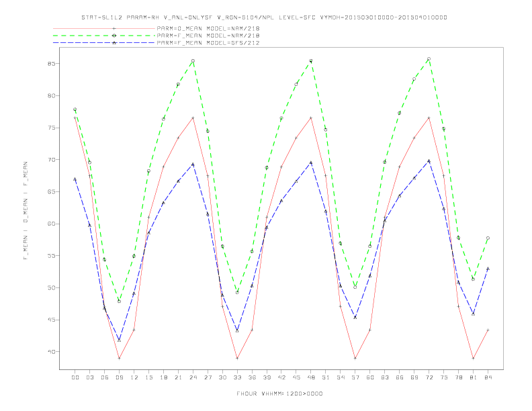
Task: Click the x-axis tick label 63
Action: point(385,377)
